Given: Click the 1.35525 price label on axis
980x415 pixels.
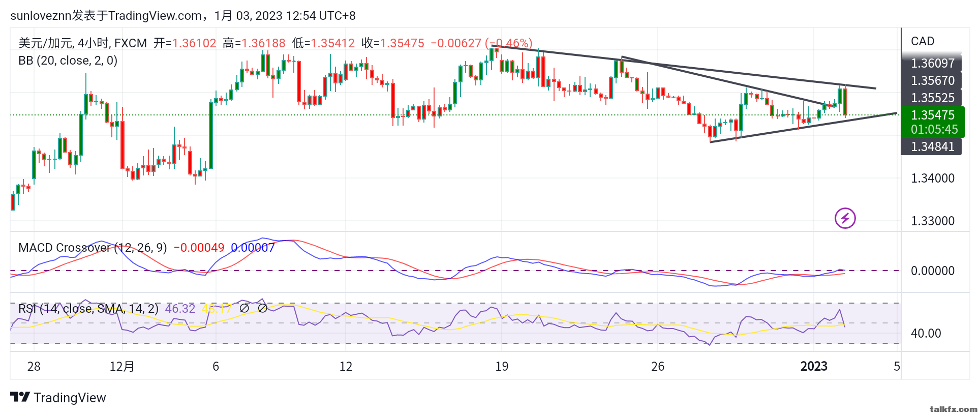Looking at the screenshot, I should coord(932,98).
